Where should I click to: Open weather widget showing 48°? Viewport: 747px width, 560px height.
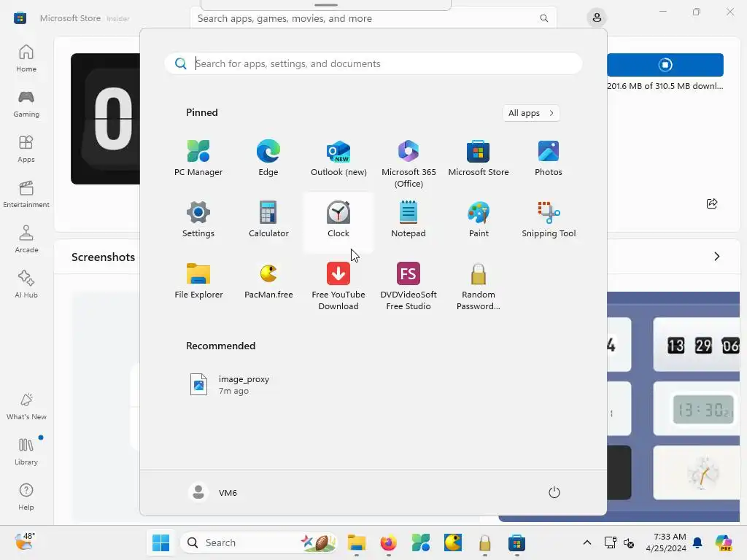click(25, 542)
